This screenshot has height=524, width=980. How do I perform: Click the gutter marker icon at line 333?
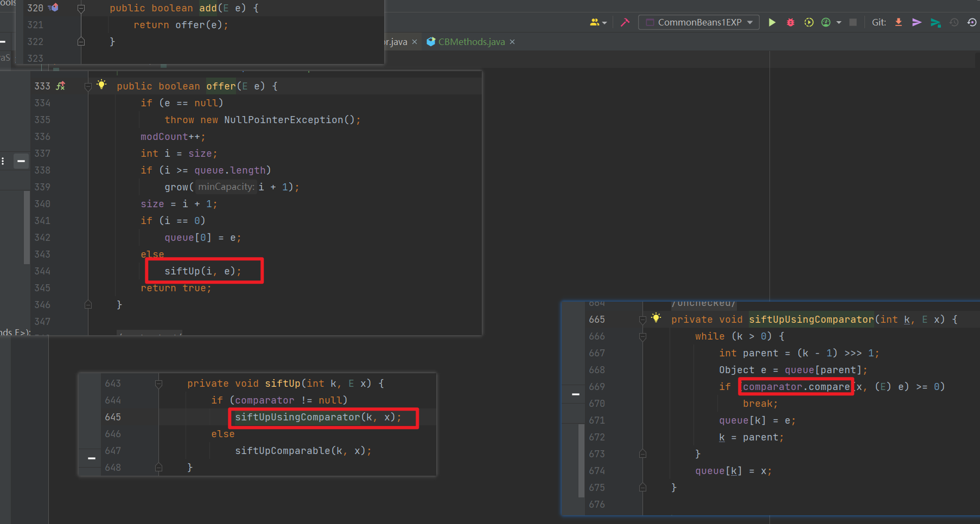coord(61,86)
